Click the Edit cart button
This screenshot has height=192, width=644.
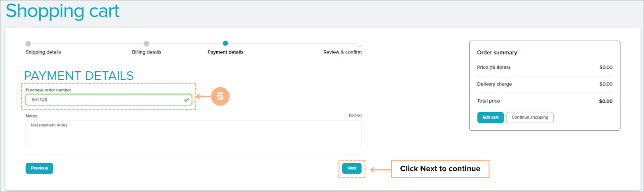[490, 118]
